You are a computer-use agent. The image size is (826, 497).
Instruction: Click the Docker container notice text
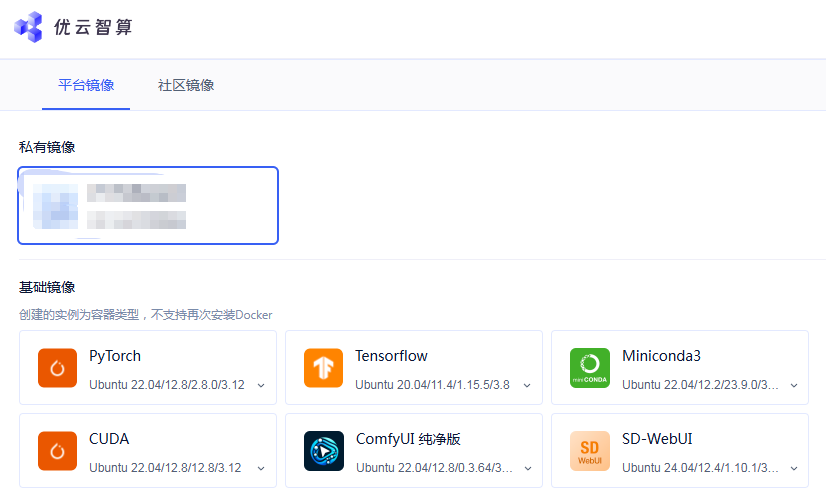[145, 315]
